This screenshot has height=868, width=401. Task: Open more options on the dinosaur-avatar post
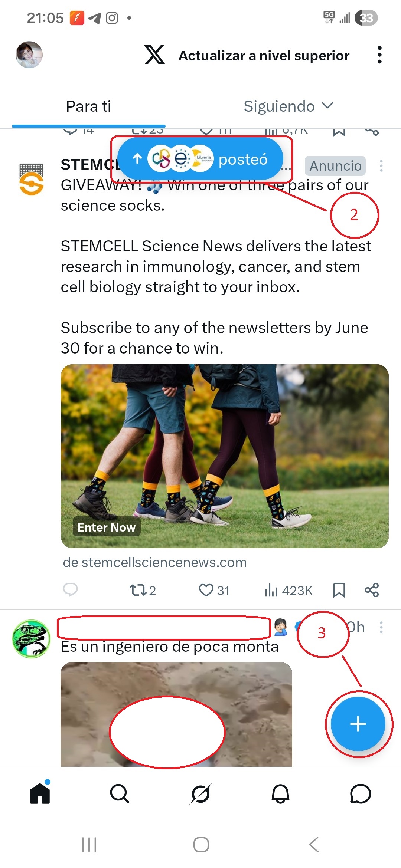(381, 627)
